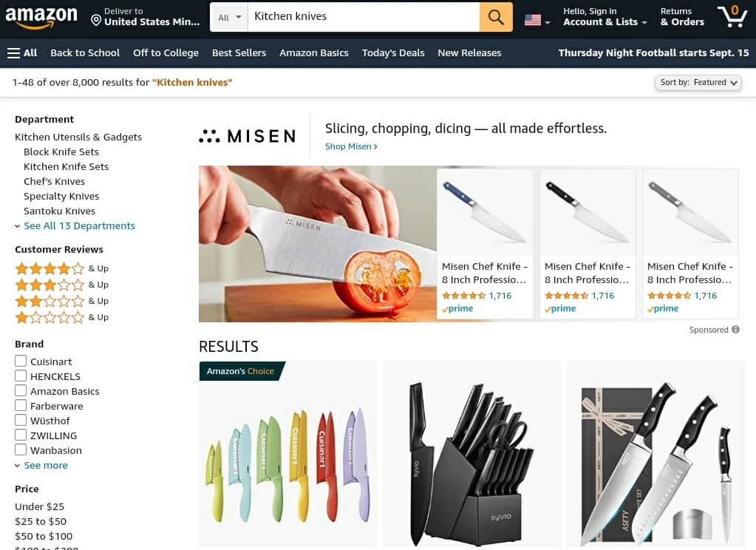
Task: Click the Shop Misen link
Action: pos(351,146)
